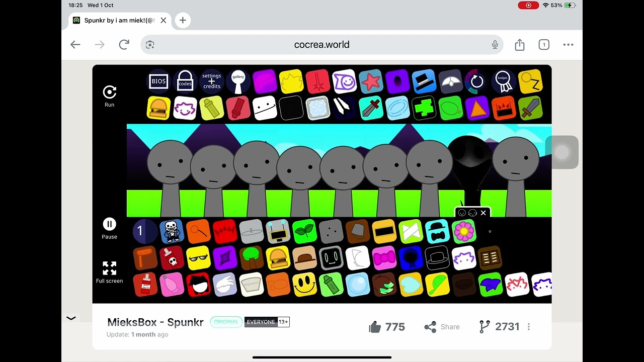Select the red skull bottle icon
This screenshot has width=644, height=362.
point(172,258)
